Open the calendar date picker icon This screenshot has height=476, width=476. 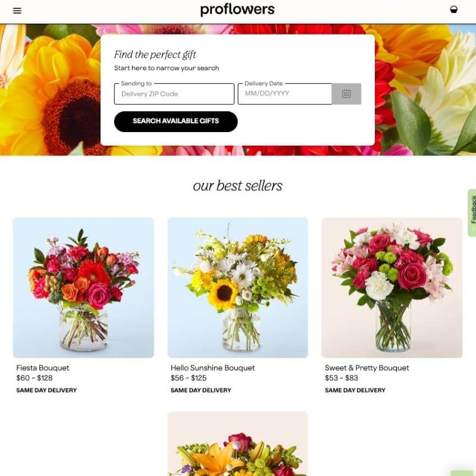tap(346, 94)
